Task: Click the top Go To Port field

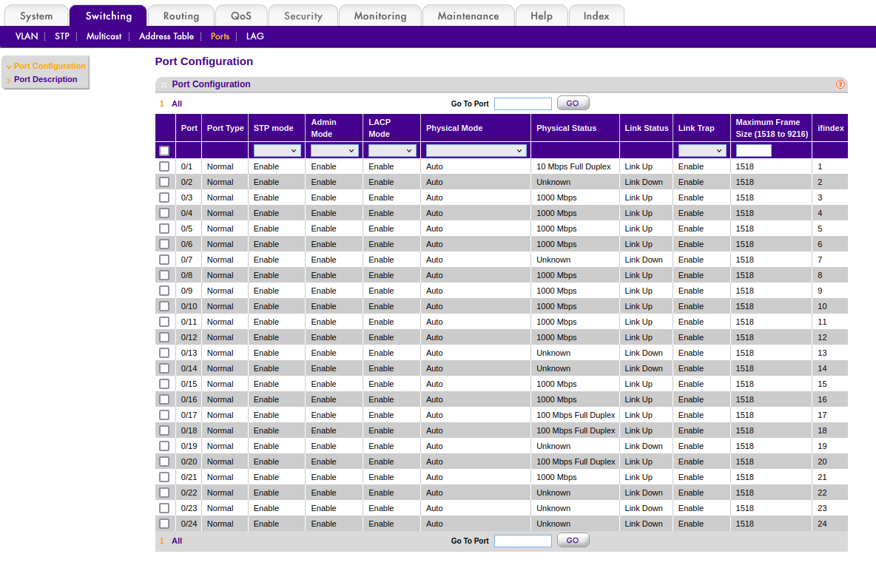Action: (x=522, y=104)
